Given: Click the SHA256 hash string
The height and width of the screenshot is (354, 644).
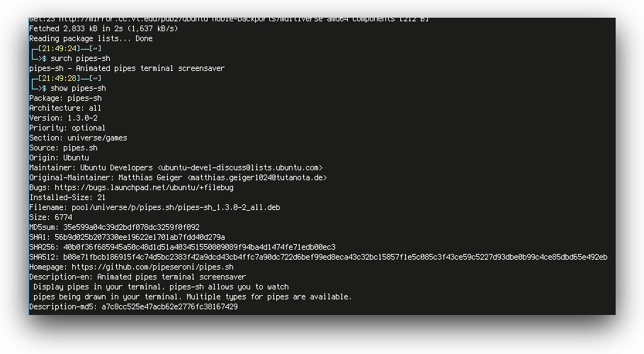Looking at the screenshot, I should pyautogui.click(x=199, y=247).
